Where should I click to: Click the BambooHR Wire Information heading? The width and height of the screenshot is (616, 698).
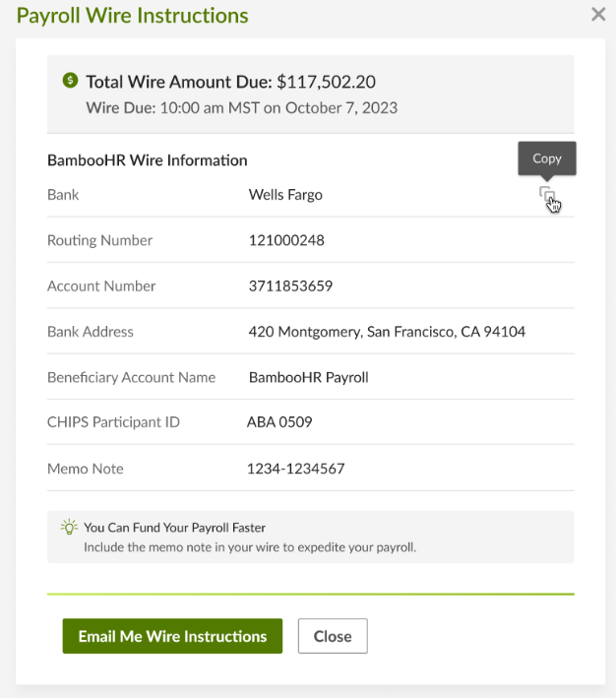(x=148, y=160)
